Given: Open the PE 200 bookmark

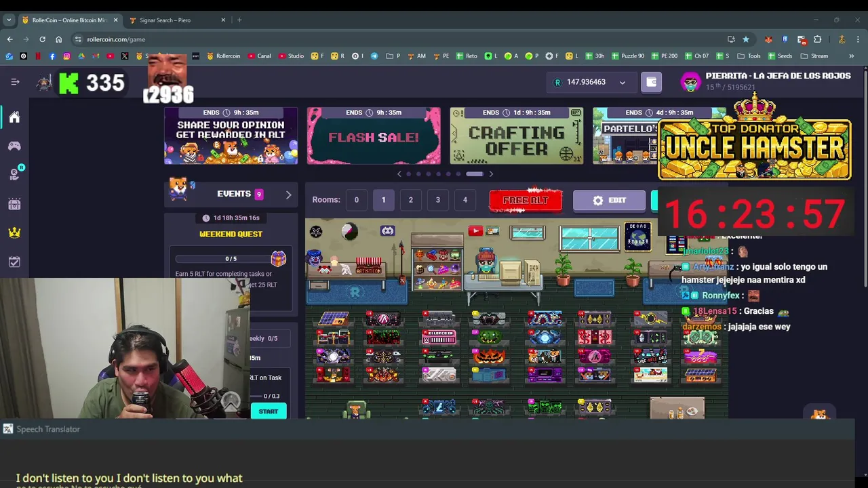Looking at the screenshot, I should 664,56.
